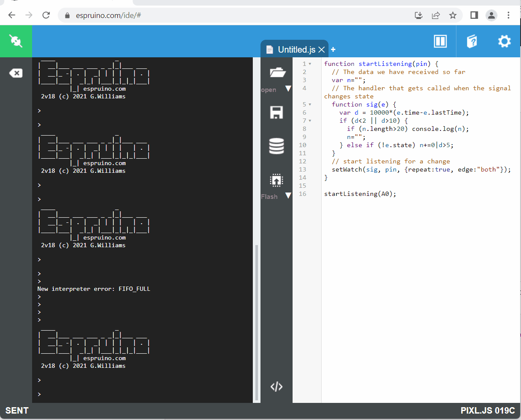
Task: Expand the open file dropdown arrow
Action: point(288,89)
